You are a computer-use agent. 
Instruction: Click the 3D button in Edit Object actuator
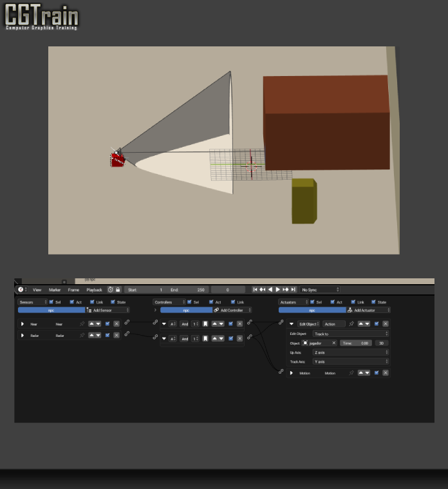(x=382, y=343)
